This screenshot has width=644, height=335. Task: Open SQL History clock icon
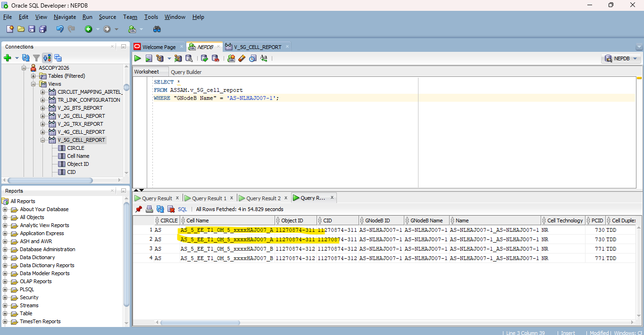[252, 58]
